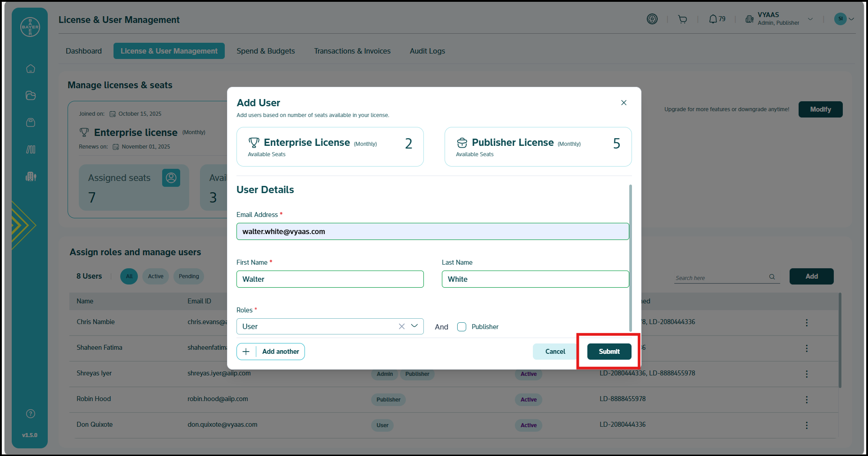The height and width of the screenshot is (456, 868).
Task: Click the Email Address input field
Action: click(x=432, y=231)
